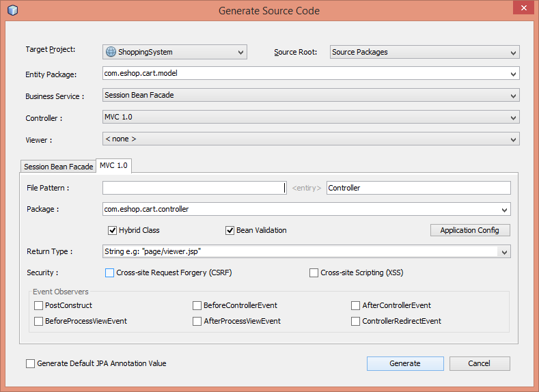This screenshot has width=539, height=392.
Task: Check the Cross-site Scripting (XSS) option
Action: (x=314, y=273)
